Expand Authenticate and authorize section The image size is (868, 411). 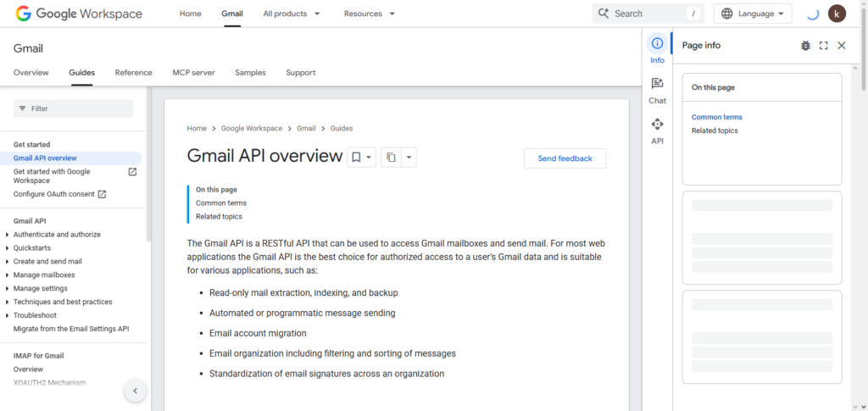pos(7,235)
